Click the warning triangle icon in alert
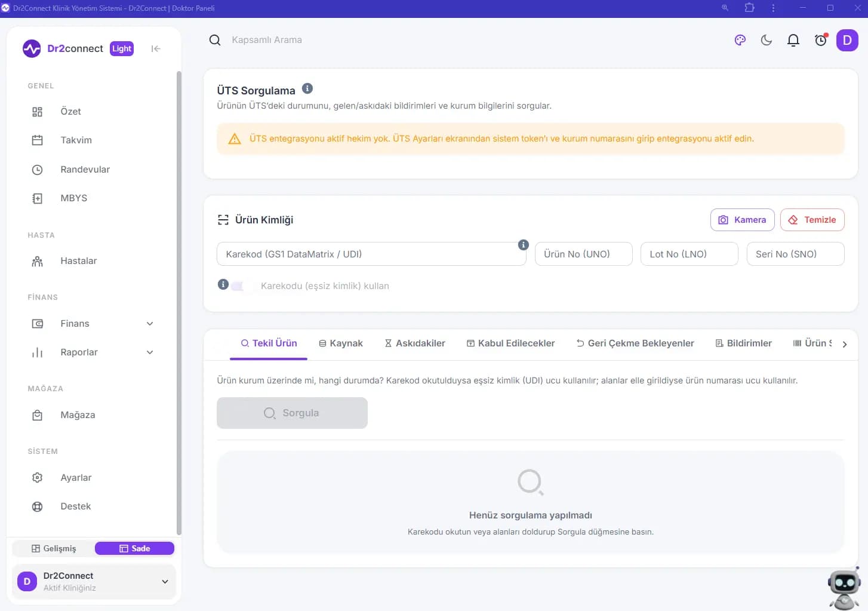Image resolution: width=868 pixels, height=611 pixels. (x=235, y=139)
